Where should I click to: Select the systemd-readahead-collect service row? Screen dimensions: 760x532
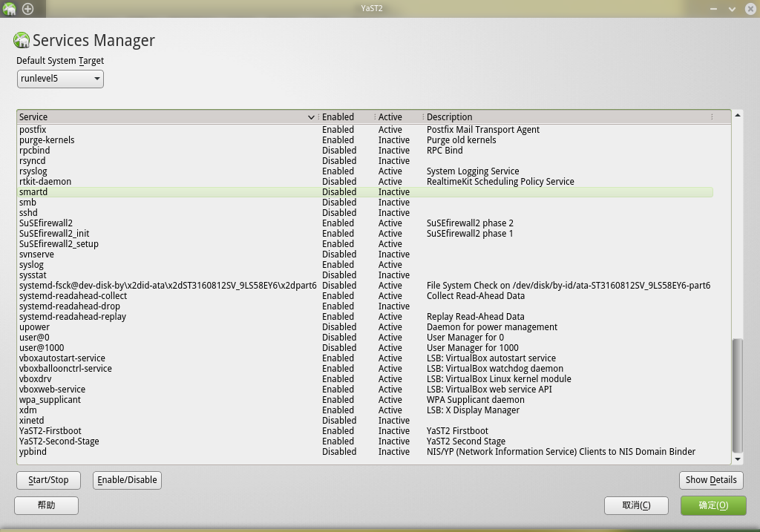click(365, 296)
